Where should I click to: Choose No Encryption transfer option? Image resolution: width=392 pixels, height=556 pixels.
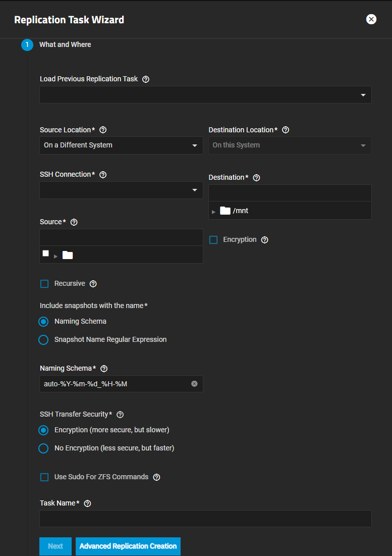click(x=43, y=448)
